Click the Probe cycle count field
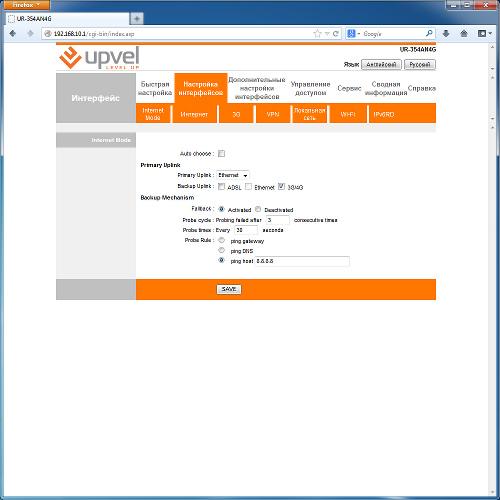This screenshot has width=500, height=500. pyautogui.click(x=277, y=220)
